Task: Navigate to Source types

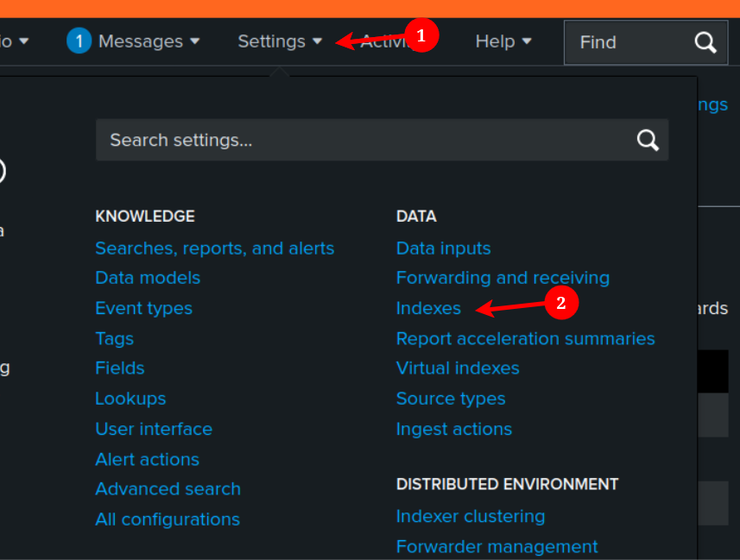Action: pos(451,399)
